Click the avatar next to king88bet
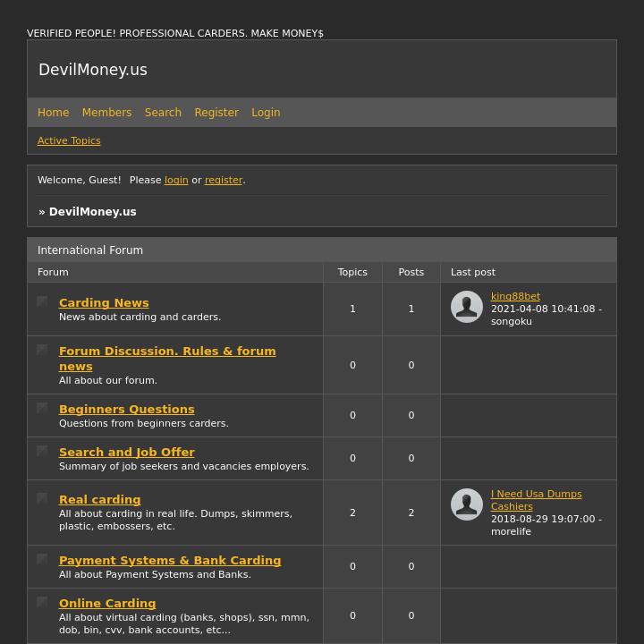Screen dimensions: 644x644 point(467,307)
